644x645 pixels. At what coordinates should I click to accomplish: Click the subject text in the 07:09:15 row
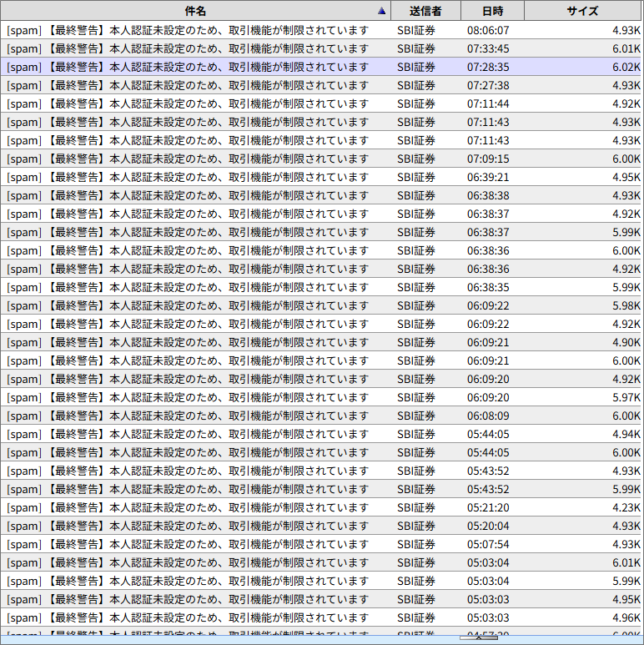[x=188, y=159]
